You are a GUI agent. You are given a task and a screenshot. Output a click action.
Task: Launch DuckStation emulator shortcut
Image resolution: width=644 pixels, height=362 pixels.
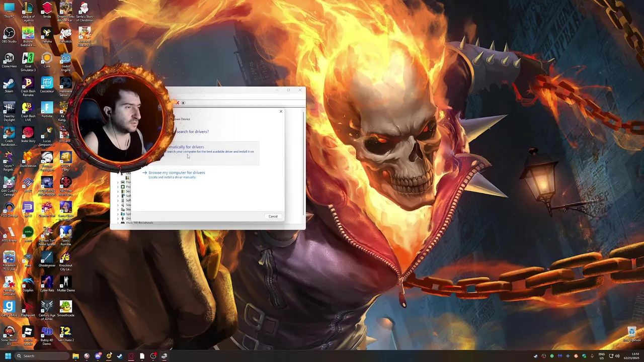point(28,160)
